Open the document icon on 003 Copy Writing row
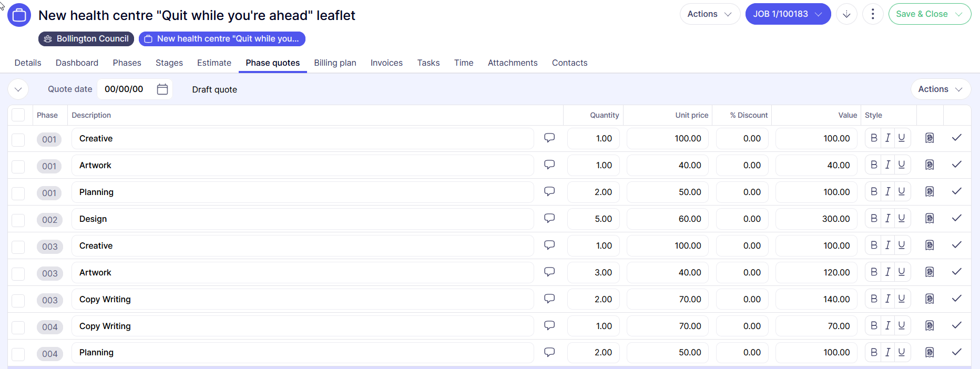The image size is (980, 369). tap(930, 299)
